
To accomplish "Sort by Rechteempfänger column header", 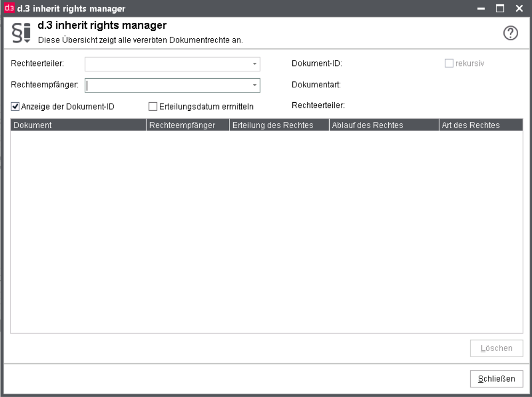I will pos(188,125).
